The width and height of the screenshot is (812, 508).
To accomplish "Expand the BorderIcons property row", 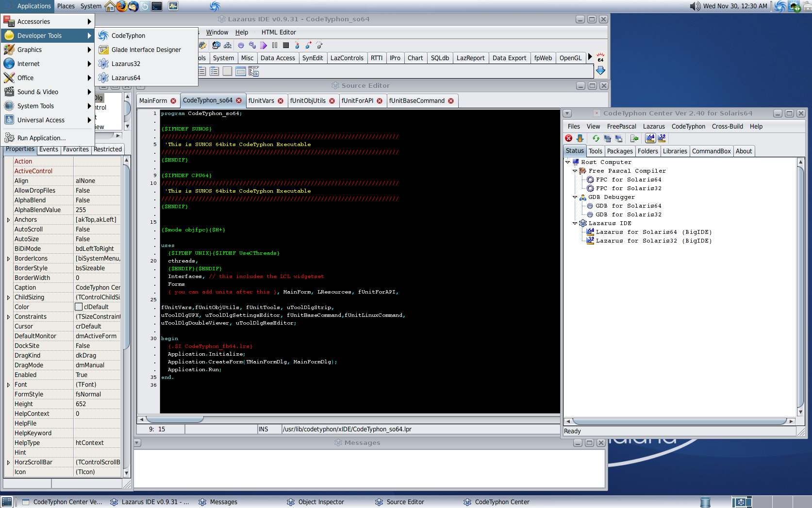I will click(8, 259).
